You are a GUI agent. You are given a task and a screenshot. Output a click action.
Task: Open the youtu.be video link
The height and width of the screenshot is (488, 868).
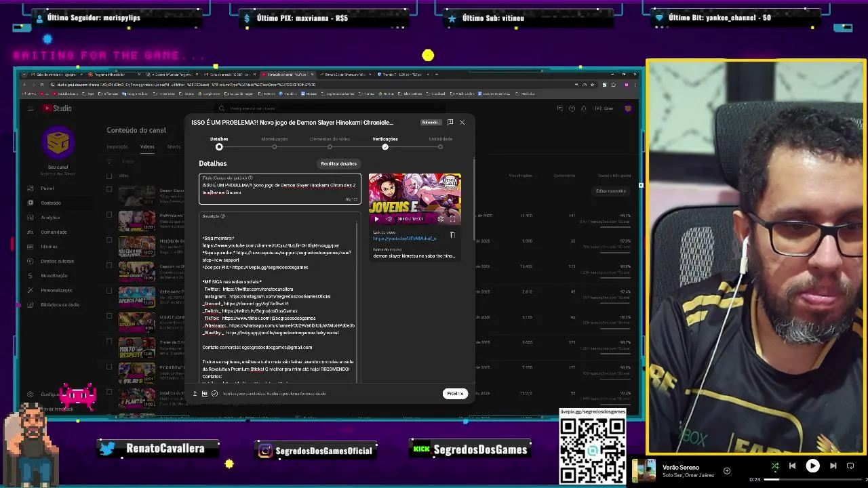pyautogui.click(x=405, y=239)
